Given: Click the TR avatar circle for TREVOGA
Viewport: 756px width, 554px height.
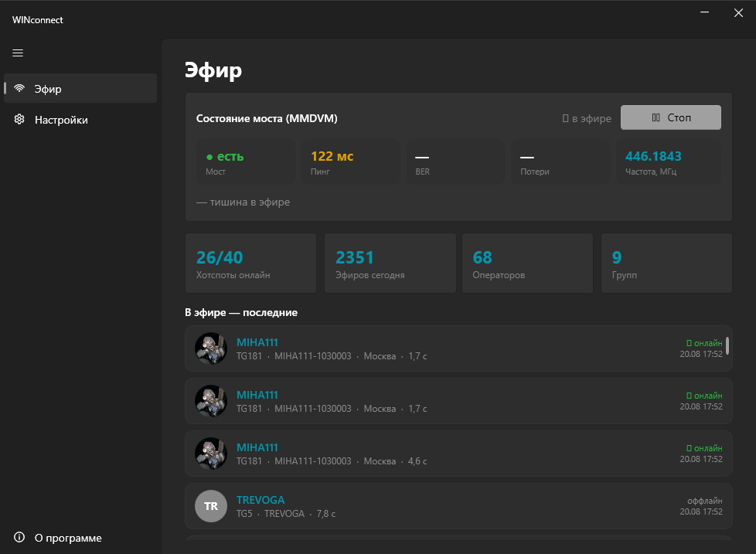Looking at the screenshot, I should (x=211, y=506).
